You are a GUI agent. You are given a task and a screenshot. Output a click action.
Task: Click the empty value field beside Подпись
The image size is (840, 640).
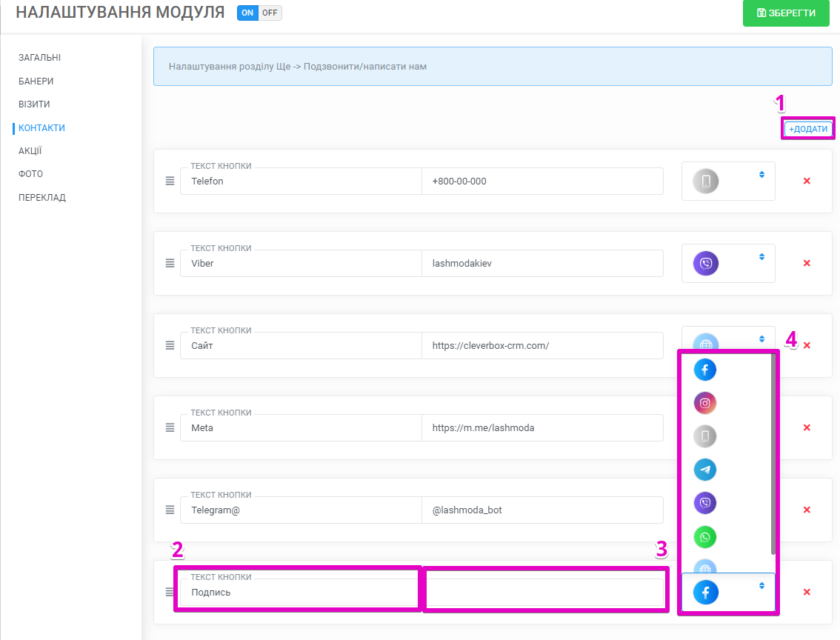pos(543,592)
